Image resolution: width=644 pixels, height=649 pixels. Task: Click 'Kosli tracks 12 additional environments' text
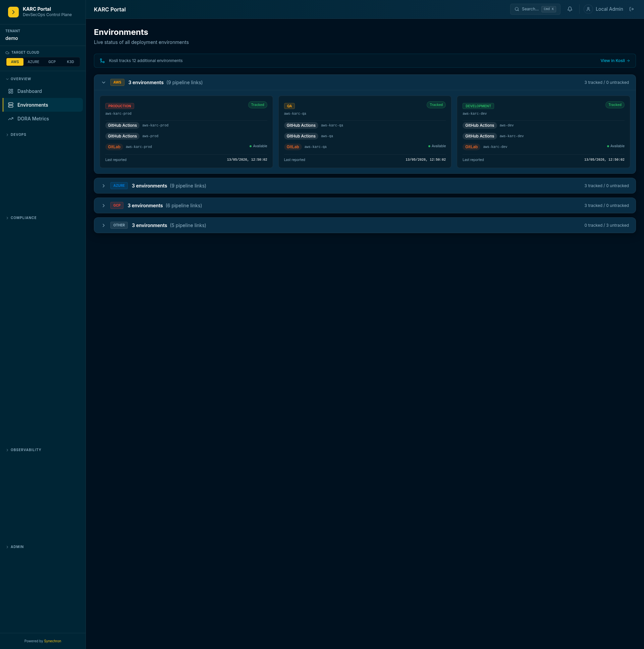(146, 61)
